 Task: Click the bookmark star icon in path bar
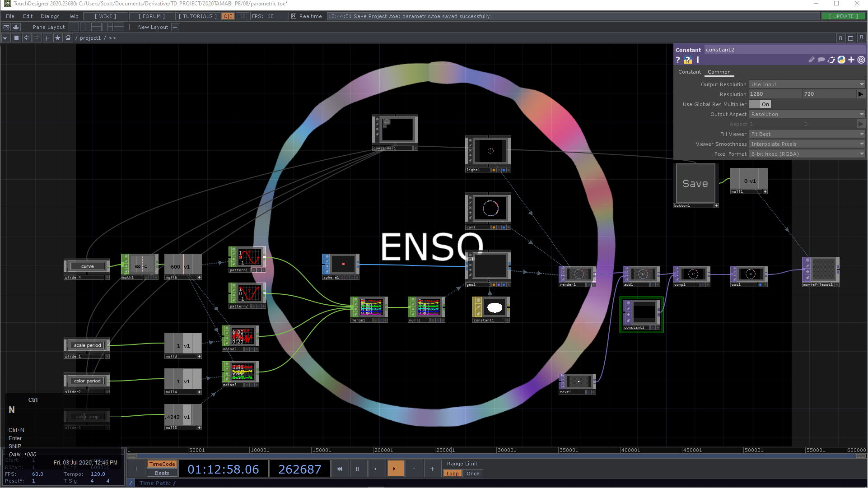tap(57, 38)
